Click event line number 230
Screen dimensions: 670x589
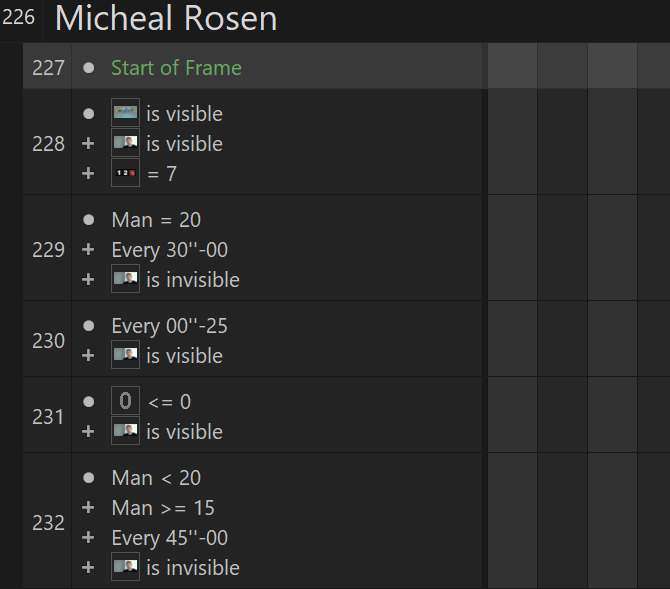tap(48, 340)
